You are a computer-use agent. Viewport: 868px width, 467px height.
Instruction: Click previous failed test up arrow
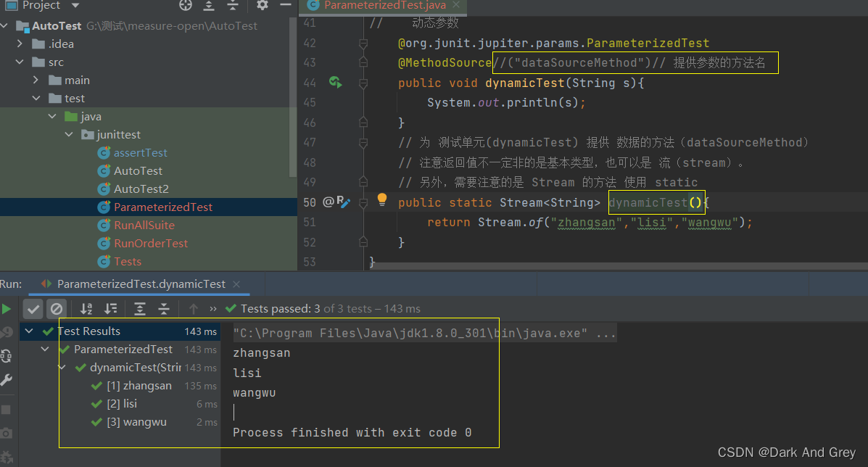point(193,309)
